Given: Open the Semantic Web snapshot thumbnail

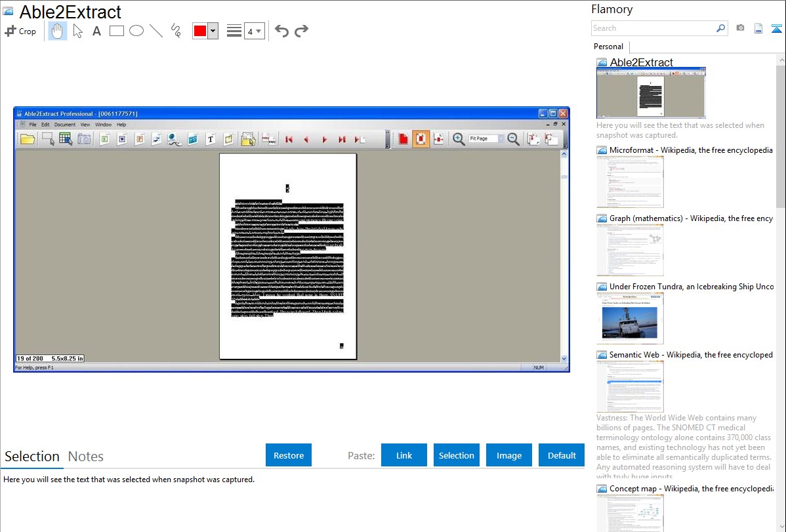Looking at the screenshot, I should [630, 386].
